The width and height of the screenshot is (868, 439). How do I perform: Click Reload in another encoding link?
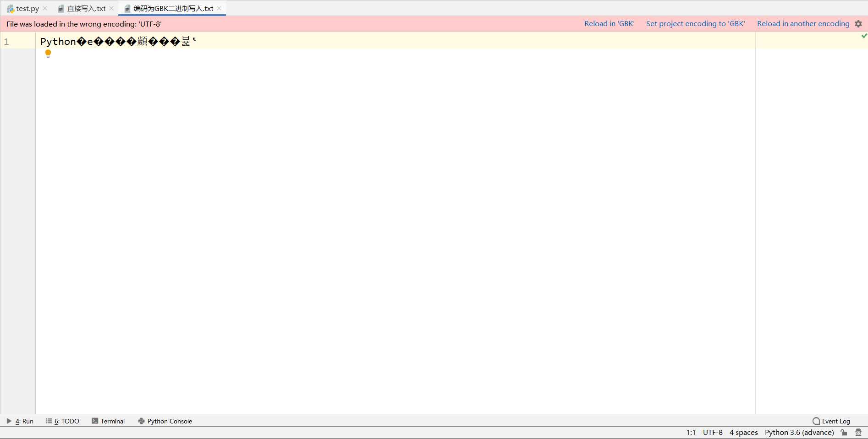click(803, 24)
